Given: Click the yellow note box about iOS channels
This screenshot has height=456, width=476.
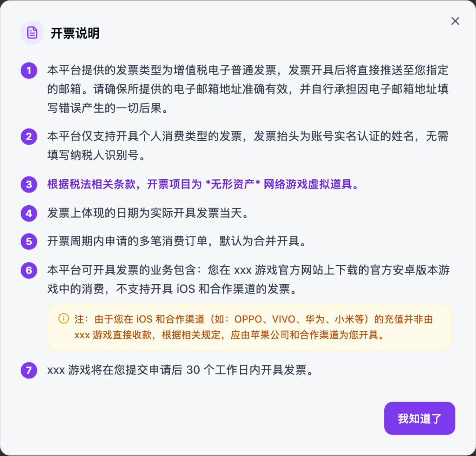Looking at the screenshot, I should (x=249, y=327).
